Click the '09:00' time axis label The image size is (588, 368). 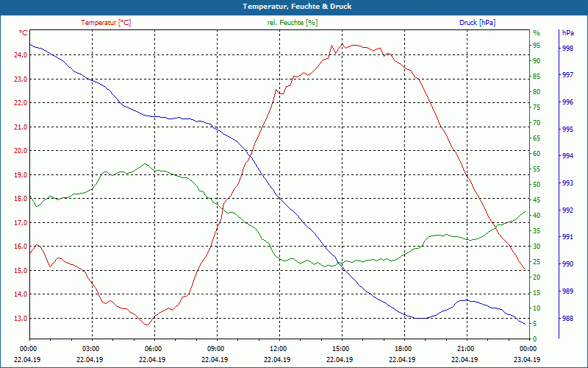215,349
